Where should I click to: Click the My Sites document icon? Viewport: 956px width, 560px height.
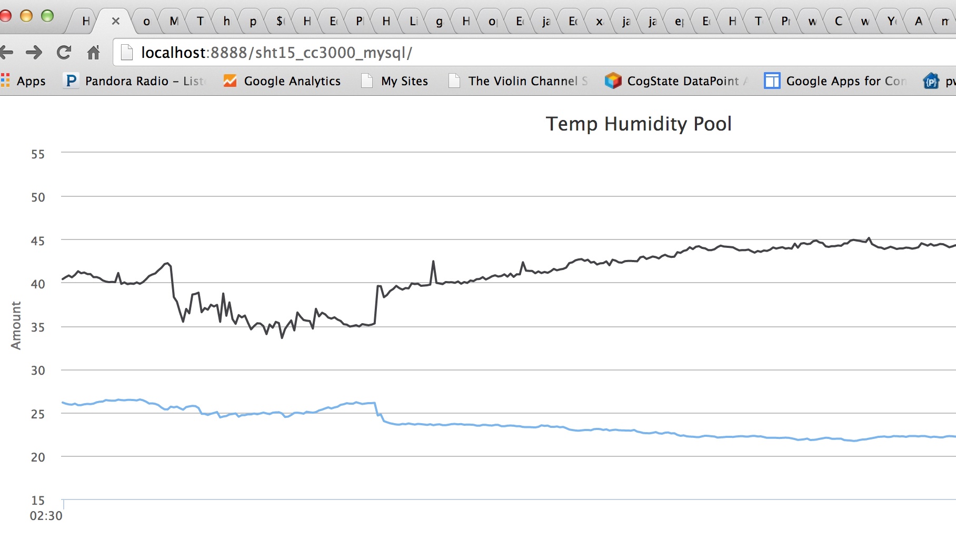(x=366, y=81)
